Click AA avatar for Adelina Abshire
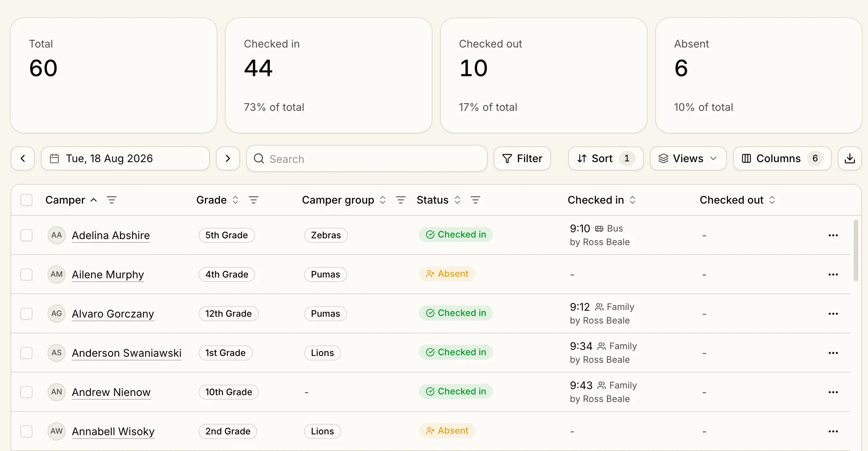This screenshot has width=868, height=451. [57, 235]
